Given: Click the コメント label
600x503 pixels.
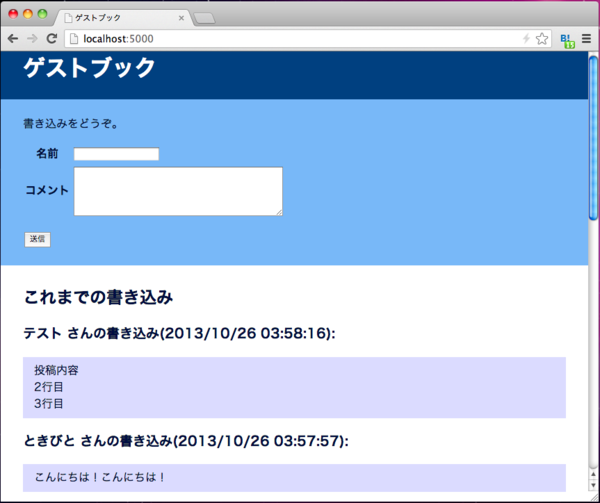Looking at the screenshot, I should point(47,190).
